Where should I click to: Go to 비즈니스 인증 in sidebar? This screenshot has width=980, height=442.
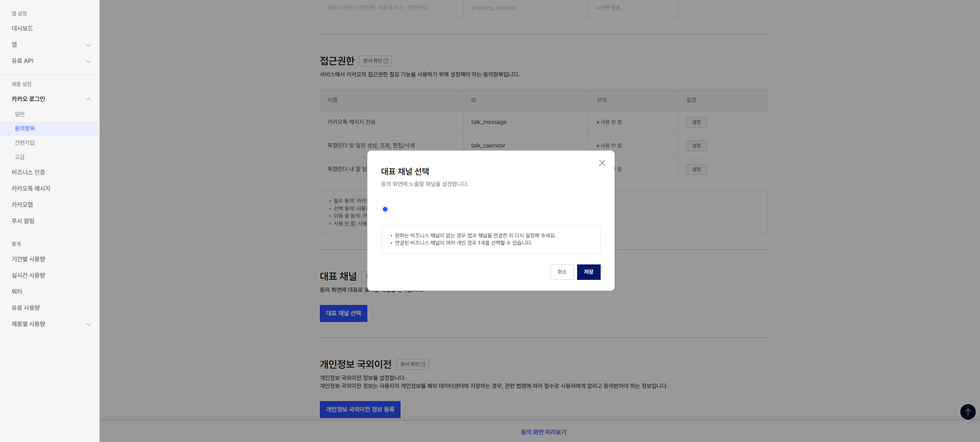[28, 172]
